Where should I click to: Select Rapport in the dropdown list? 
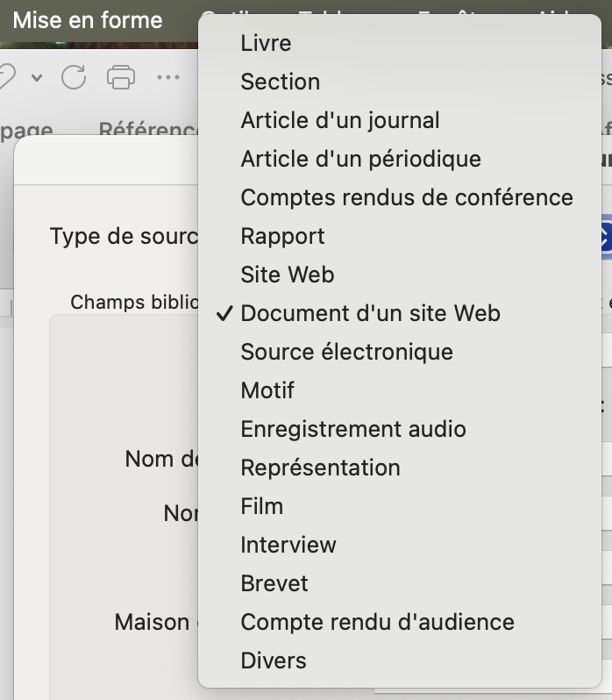pos(282,236)
